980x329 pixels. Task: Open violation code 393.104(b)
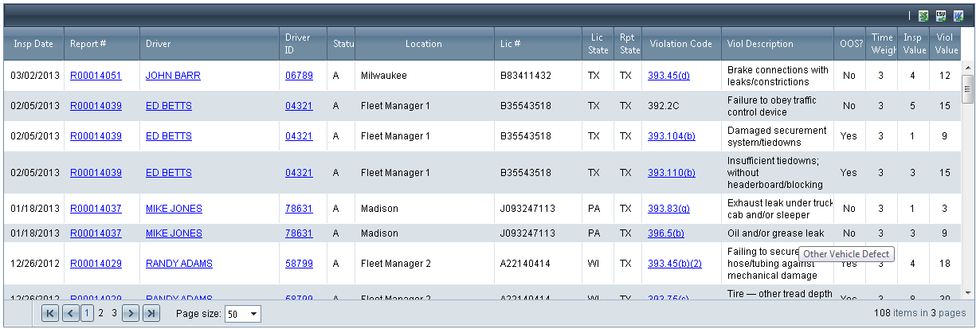pos(671,136)
